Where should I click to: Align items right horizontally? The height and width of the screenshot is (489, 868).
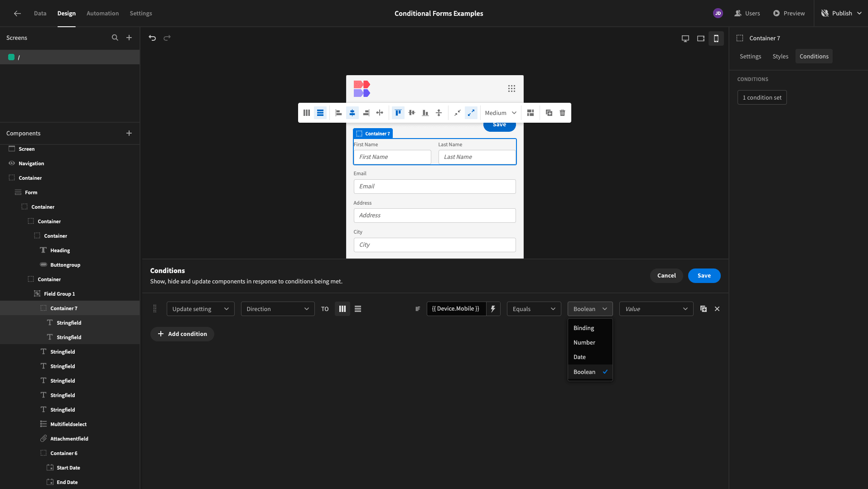[x=366, y=113]
